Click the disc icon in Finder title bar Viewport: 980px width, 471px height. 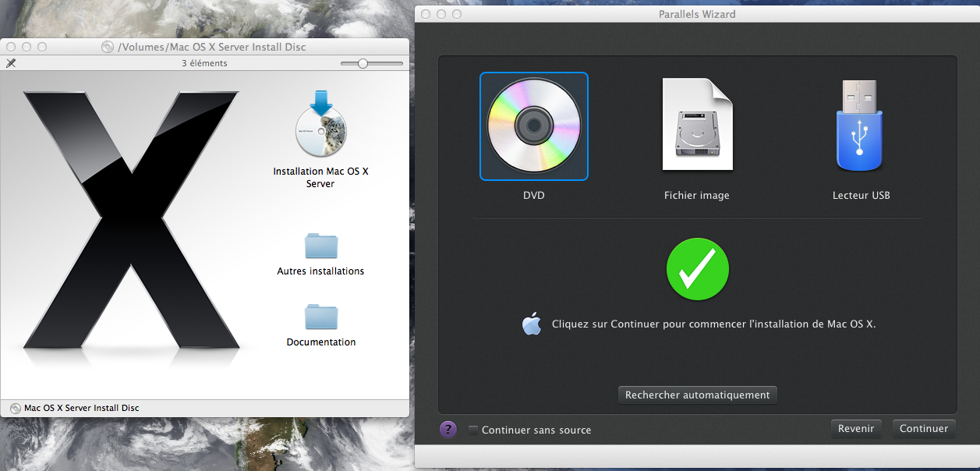(108, 47)
